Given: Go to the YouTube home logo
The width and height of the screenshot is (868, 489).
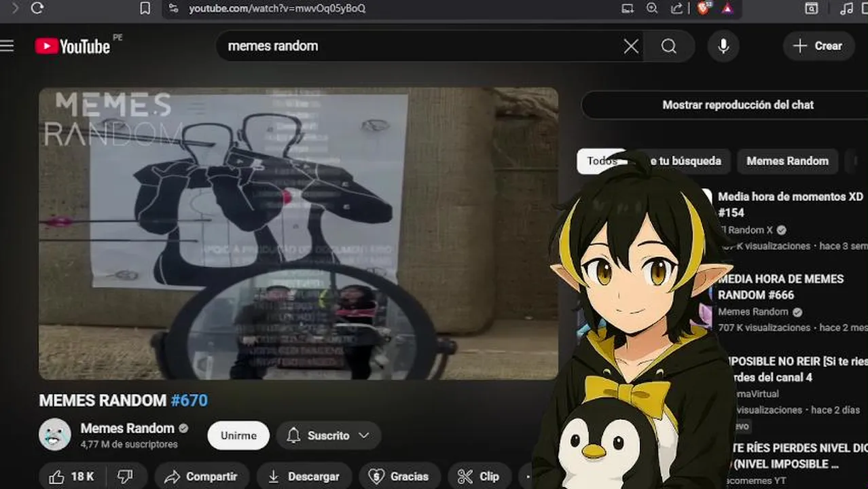Looking at the screenshot, I should coord(73,46).
